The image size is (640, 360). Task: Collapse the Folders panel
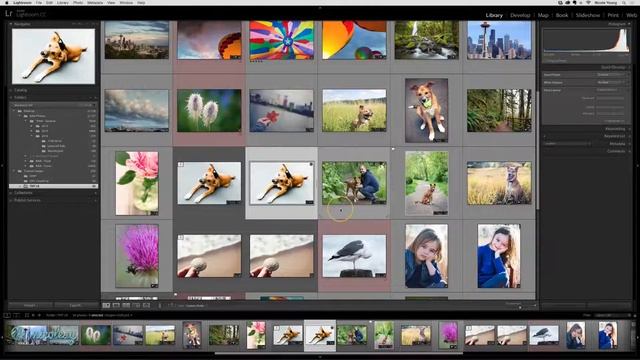coord(20,98)
